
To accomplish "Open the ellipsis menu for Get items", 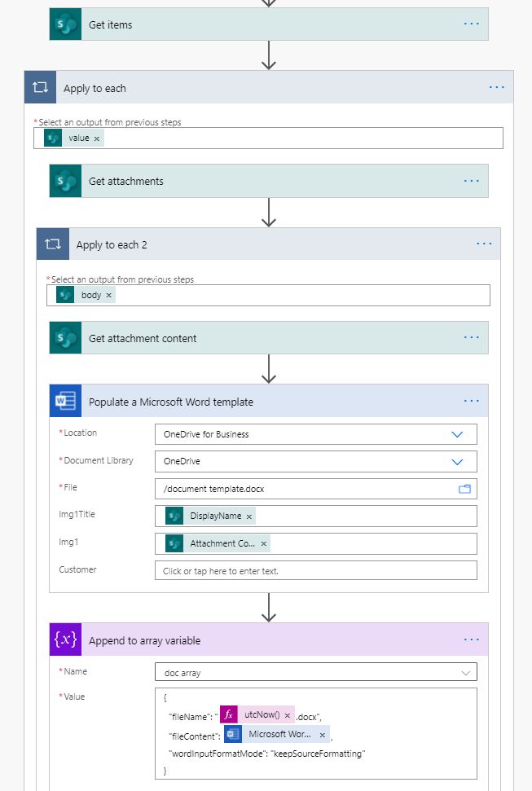I will click(471, 24).
